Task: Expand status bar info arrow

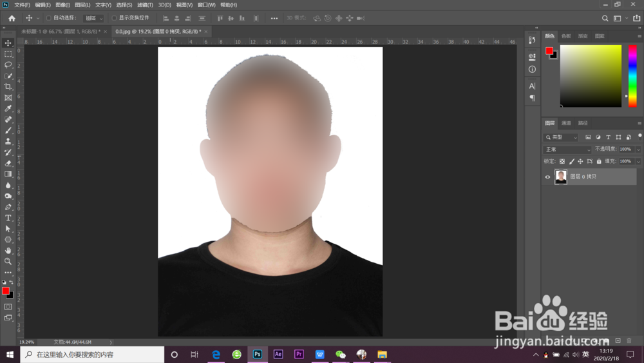Action: [111, 342]
